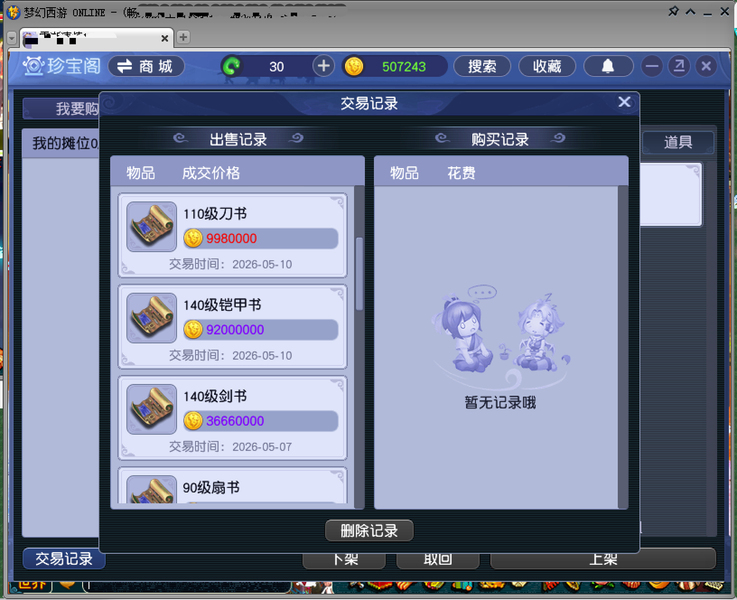Click the 140级铠甲书 item name
The height and width of the screenshot is (600, 737).
click(x=222, y=305)
